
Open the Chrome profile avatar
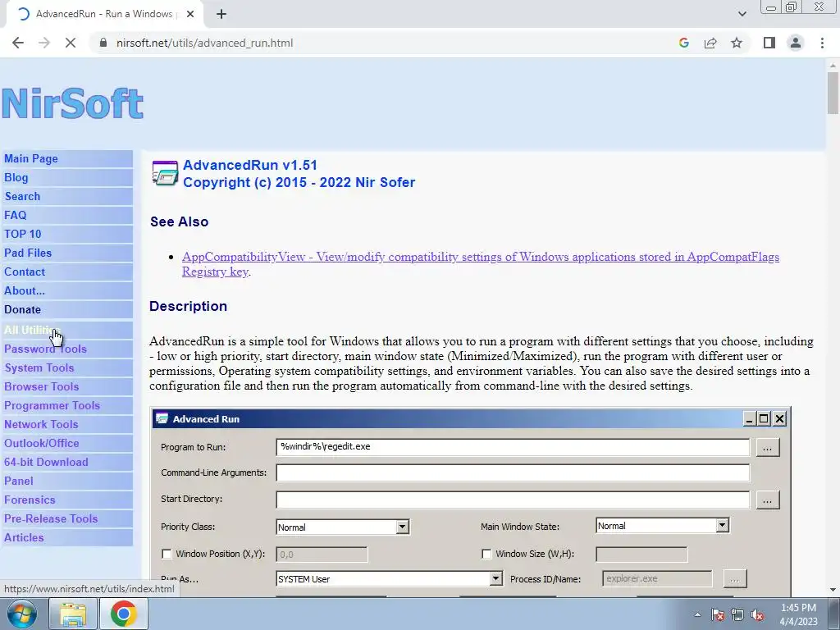coord(796,43)
